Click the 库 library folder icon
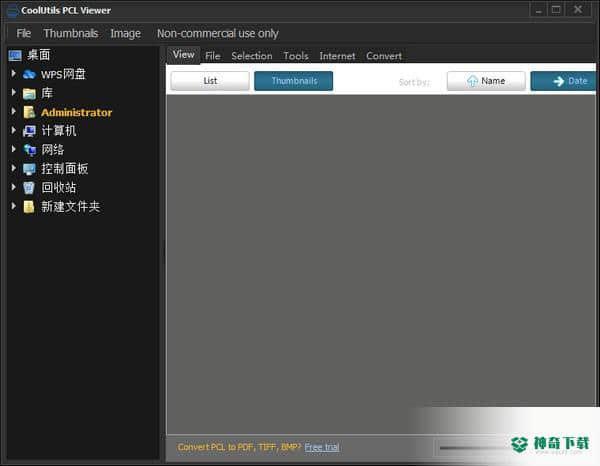 [29, 93]
